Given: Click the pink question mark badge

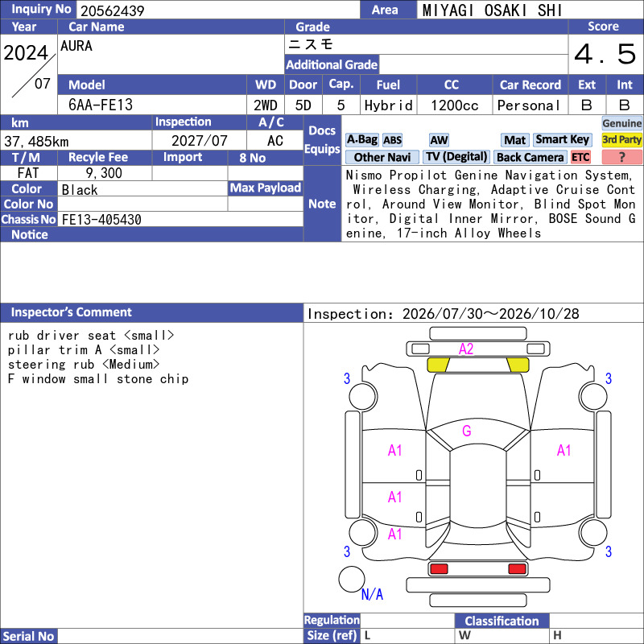Looking at the screenshot, I should click(x=621, y=157).
